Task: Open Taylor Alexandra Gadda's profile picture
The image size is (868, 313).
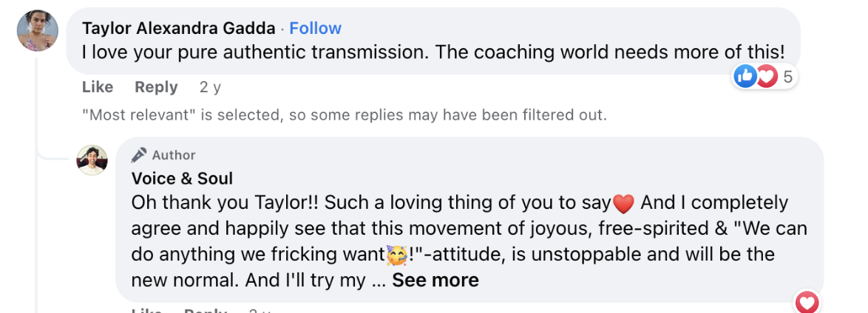Action: point(38,30)
